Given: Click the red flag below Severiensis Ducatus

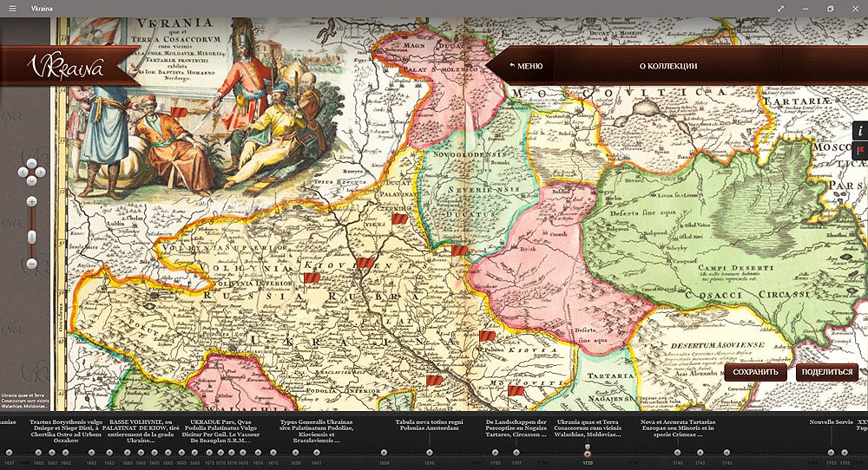Looking at the screenshot, I should pos(459,251).
